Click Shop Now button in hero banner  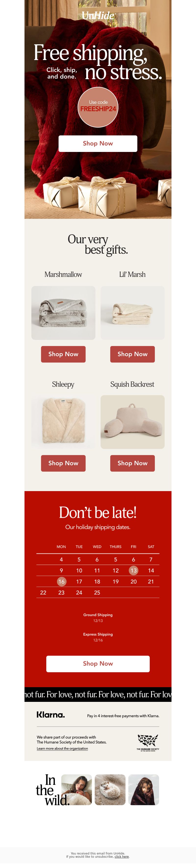point(98,144)
